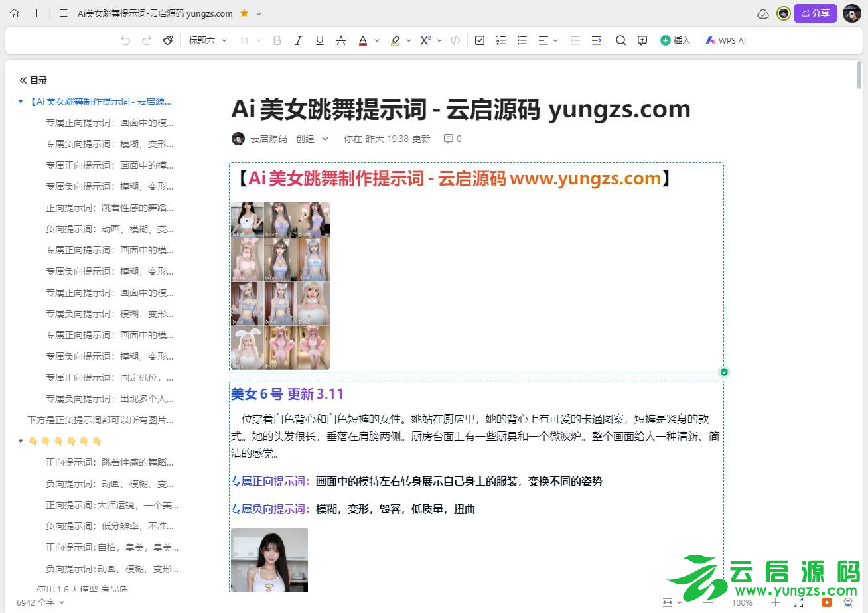Apply a numbered list to text
The image size is (868, 613).
coord(501,40)
